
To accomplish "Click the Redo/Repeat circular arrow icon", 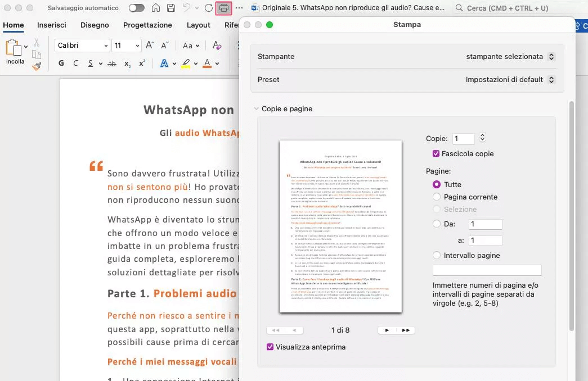I will (x=209, y=8).
